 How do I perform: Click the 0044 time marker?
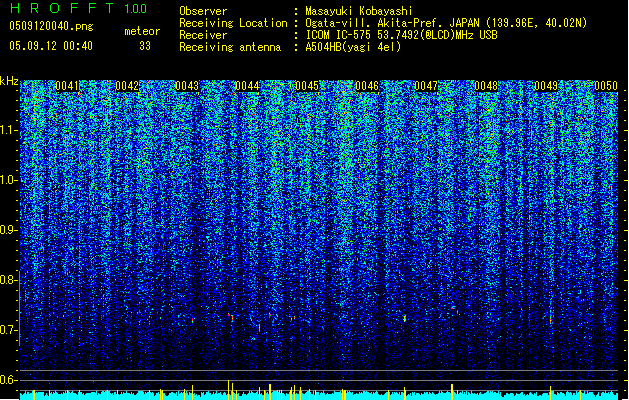coord(248,86)
